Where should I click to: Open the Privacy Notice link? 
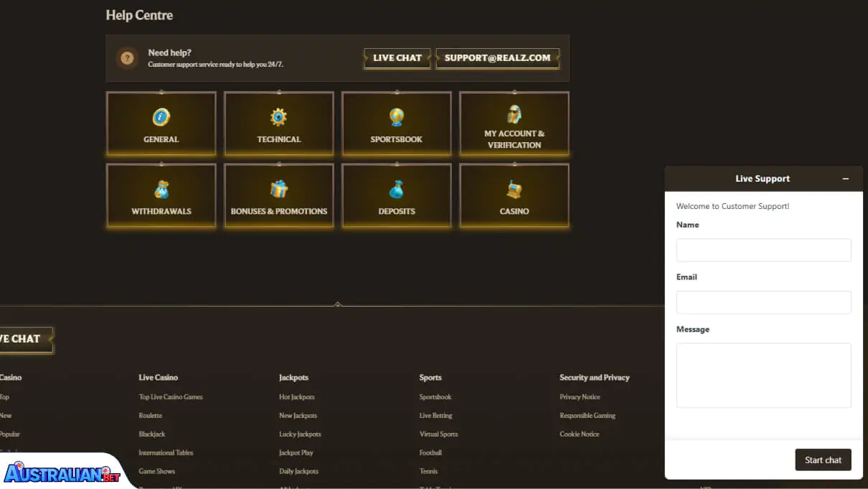[x=580, y=396]
